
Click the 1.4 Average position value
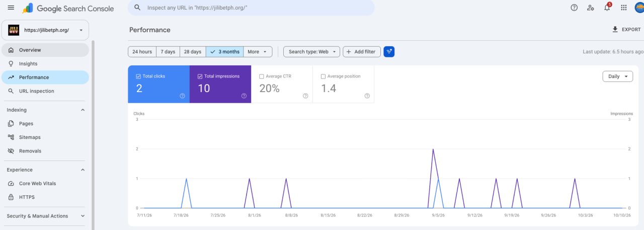[x=329, y=88]
